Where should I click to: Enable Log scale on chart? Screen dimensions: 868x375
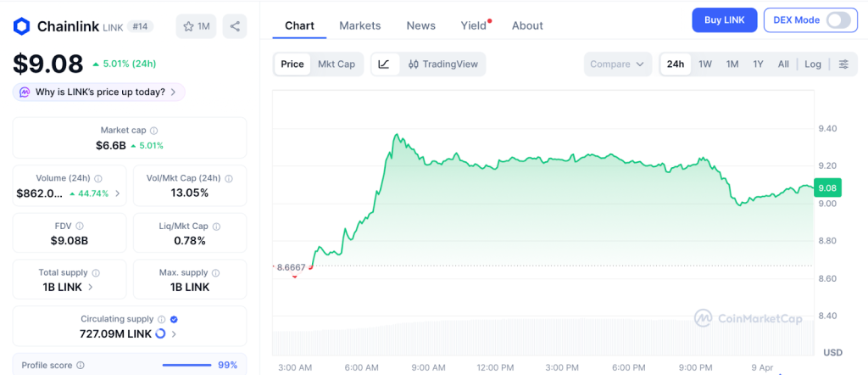(x=812, y=64)
